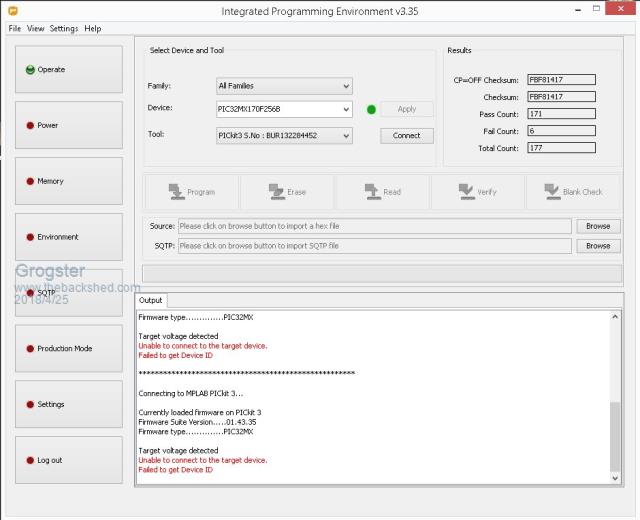This screenshot has width=640, height=520.
Task: Click the red Power indicator icon
Action: [30, 126]
